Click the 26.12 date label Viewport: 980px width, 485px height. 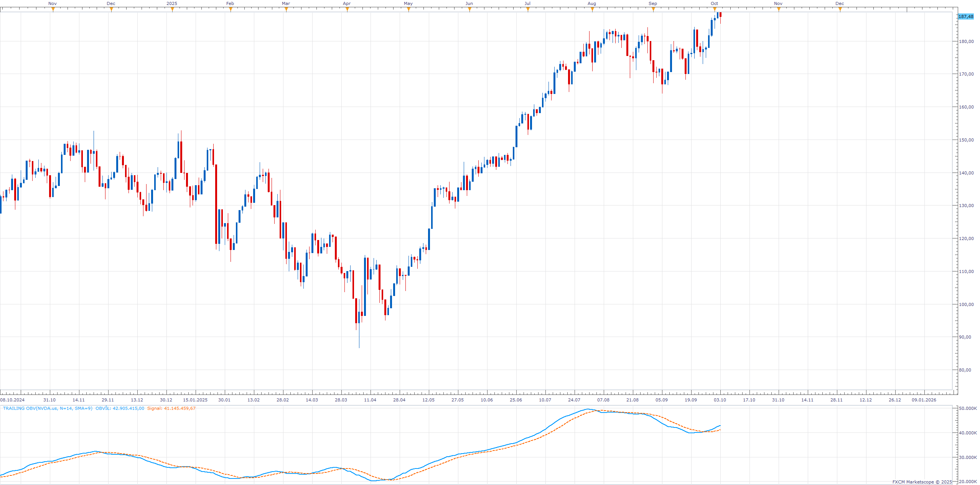[x=895, y=400]
